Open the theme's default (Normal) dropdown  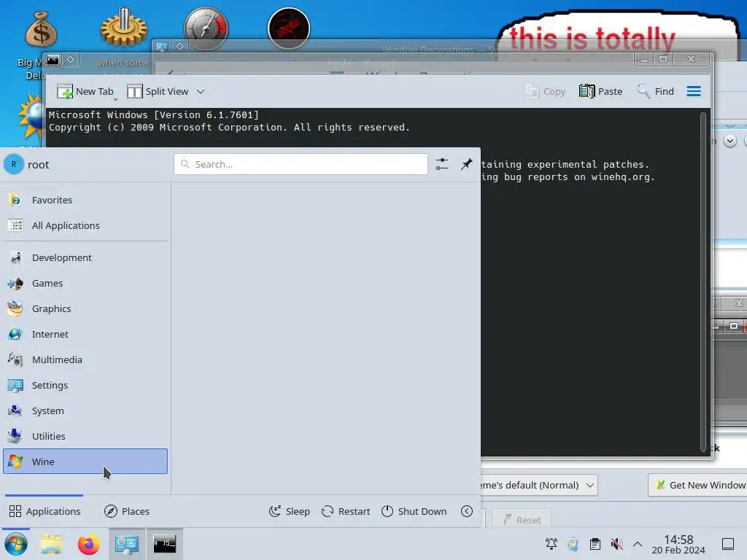(538, 485)
